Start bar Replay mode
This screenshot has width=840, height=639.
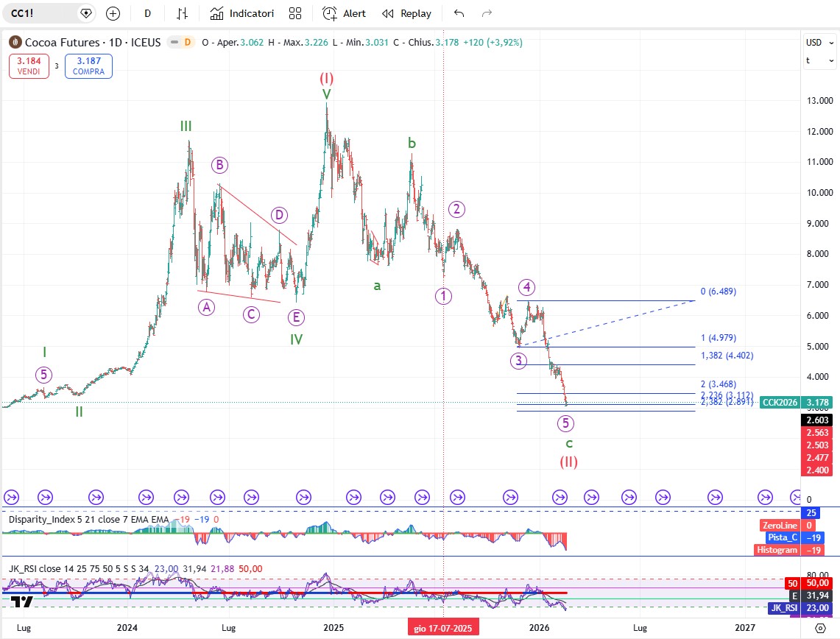(x=406, y=13)
